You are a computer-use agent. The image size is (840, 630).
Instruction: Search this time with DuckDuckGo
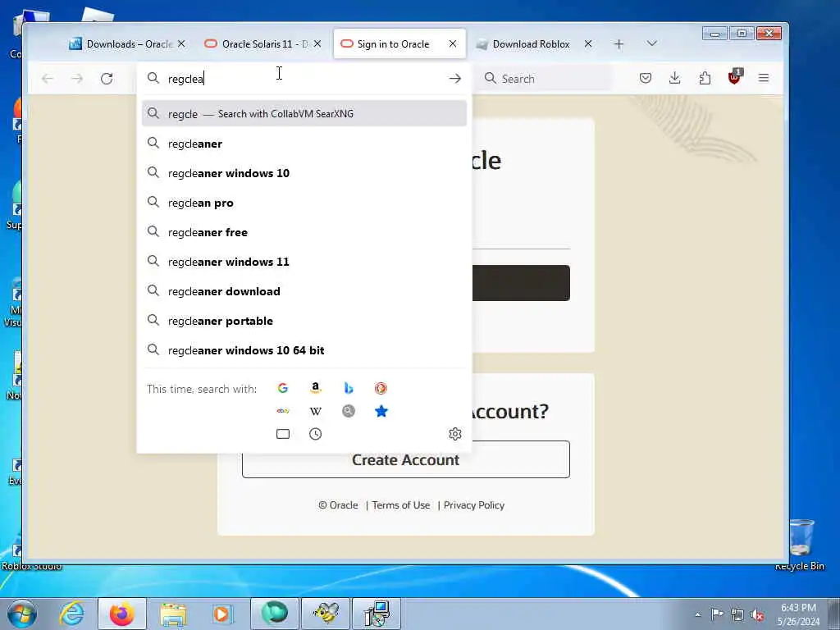[x=381, y=388]
